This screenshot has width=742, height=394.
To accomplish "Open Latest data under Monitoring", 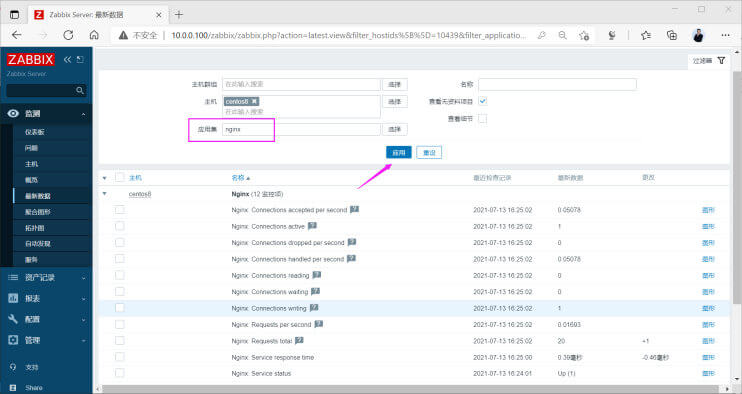I will [x=38, y=196].
